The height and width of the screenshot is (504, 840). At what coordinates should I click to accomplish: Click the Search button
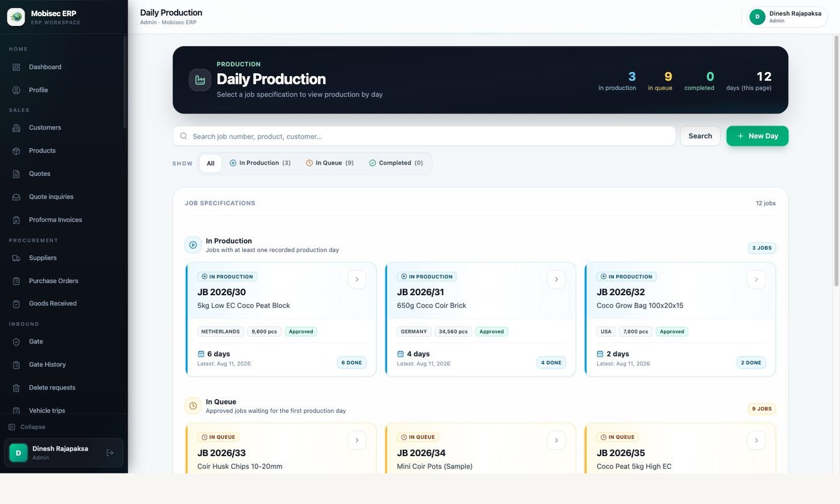[x=700, y=136]
